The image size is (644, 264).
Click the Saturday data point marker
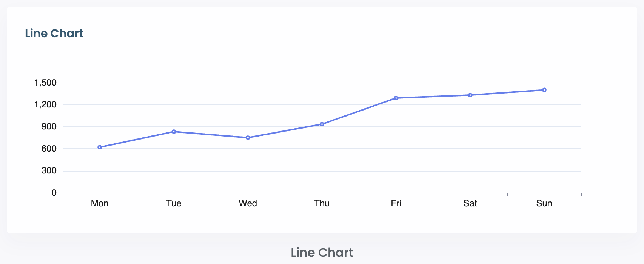(x=470, y=95)
